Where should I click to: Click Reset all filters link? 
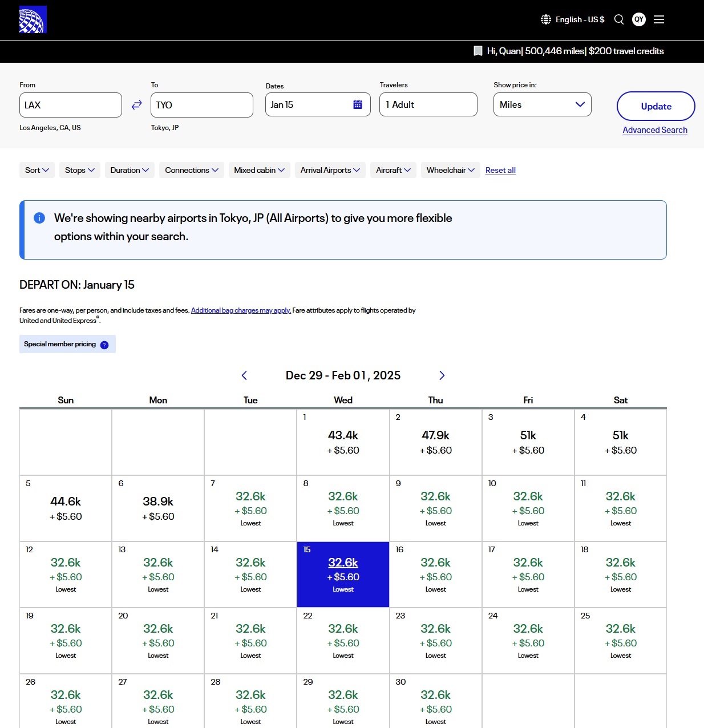[x=500, y=170]
